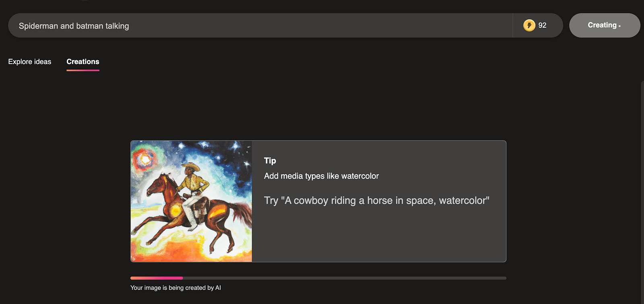
Task: Click empty area of the tip card panel
Action: click(378, 238)
